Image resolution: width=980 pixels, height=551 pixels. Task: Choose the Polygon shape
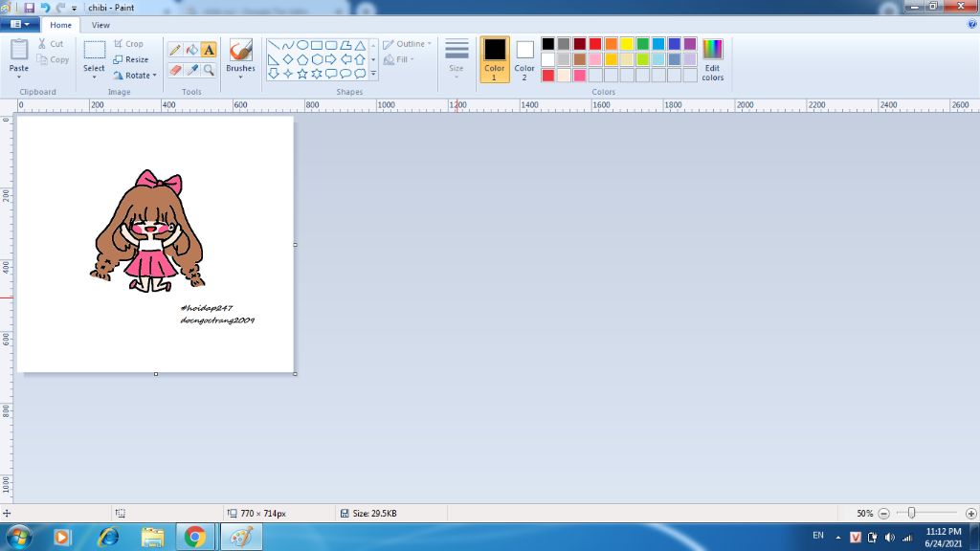(x=345, y=45)
